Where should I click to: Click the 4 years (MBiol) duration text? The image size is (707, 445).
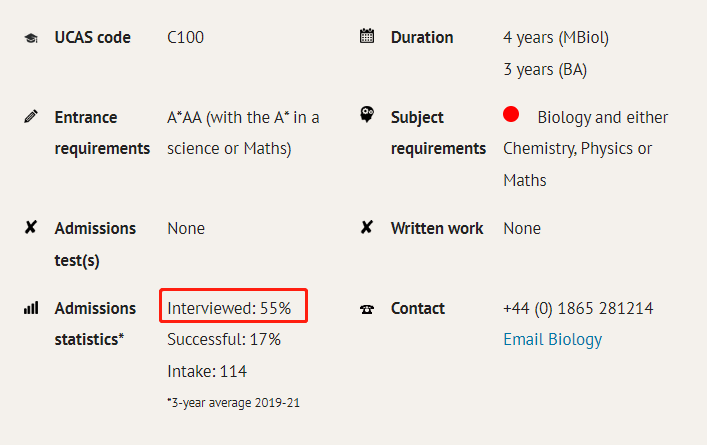coord(556,38)
